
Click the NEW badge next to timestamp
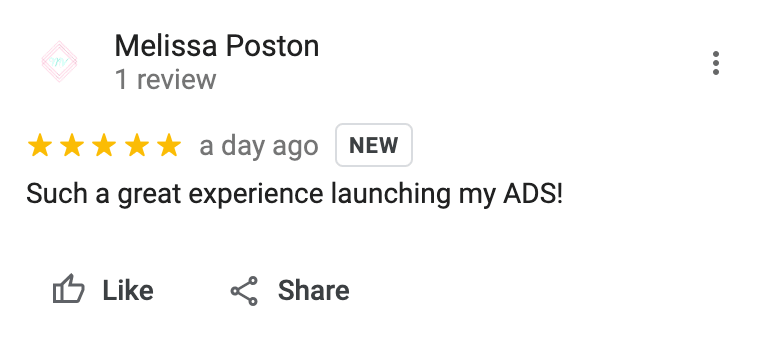click(374, 145)
